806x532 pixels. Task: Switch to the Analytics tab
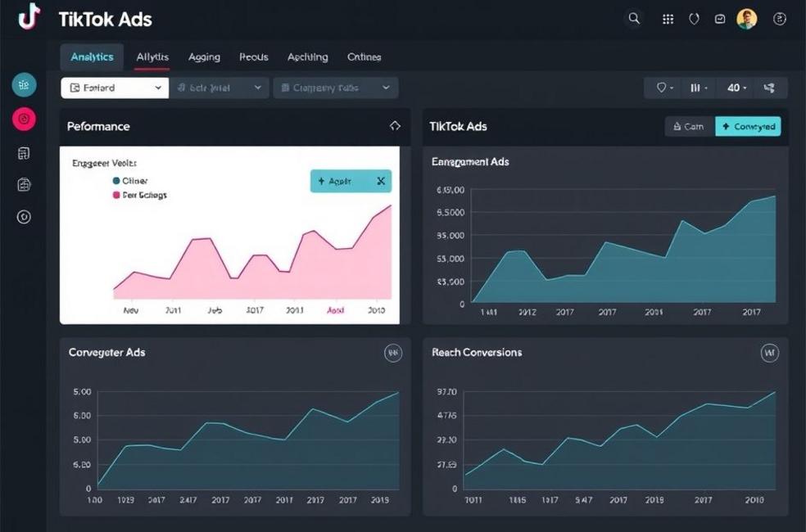pos(92,56)
